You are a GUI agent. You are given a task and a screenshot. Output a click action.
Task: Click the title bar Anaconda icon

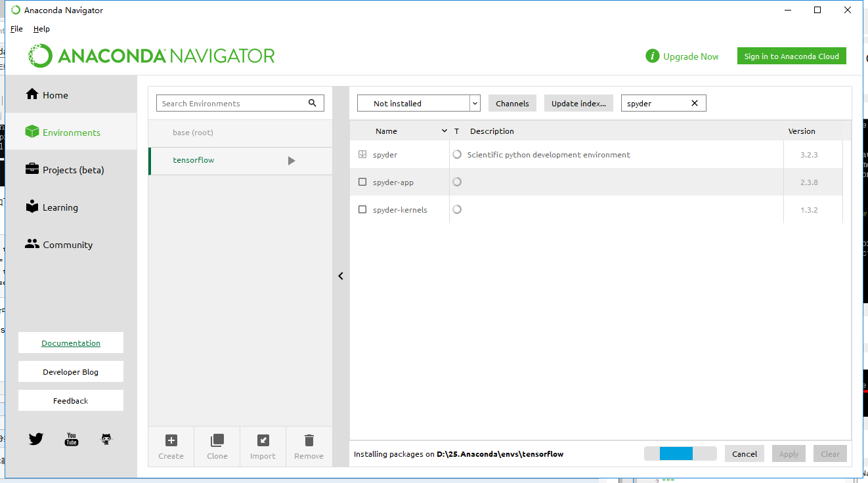click(x=16, y=10)
